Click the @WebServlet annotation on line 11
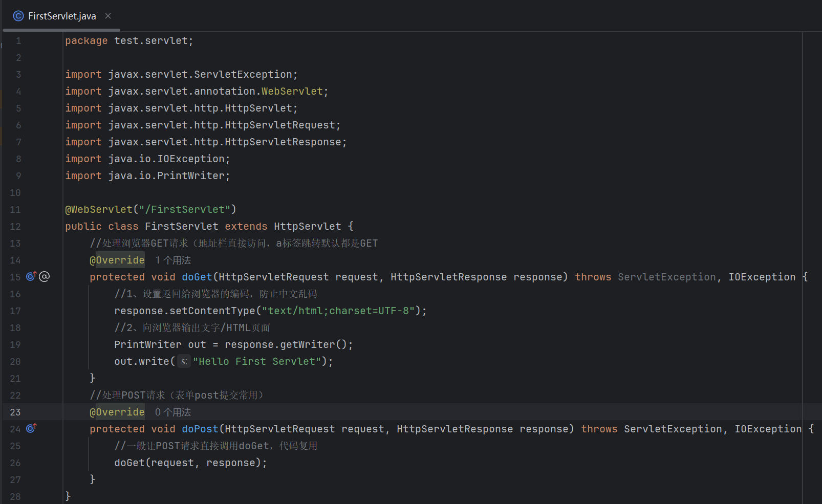This screenshot has width=822, height=504. pyautogui.click(x=99, y=210)
